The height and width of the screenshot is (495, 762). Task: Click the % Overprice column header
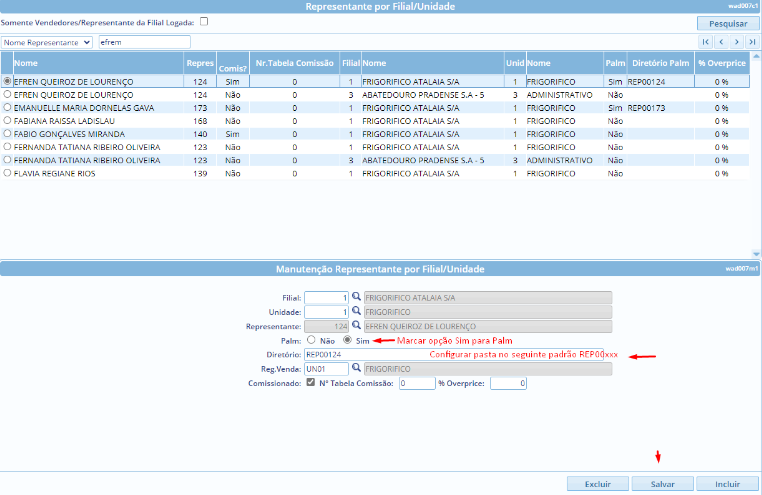pos(722,63)
